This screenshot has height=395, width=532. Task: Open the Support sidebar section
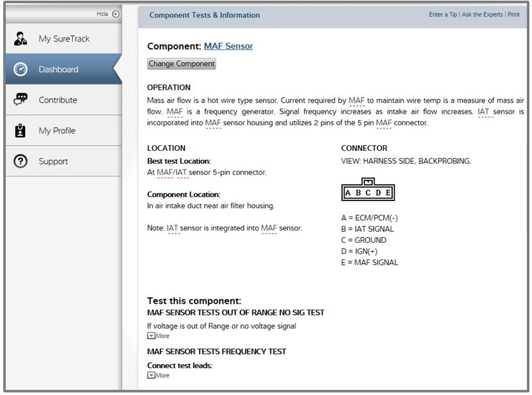point(53,161)
